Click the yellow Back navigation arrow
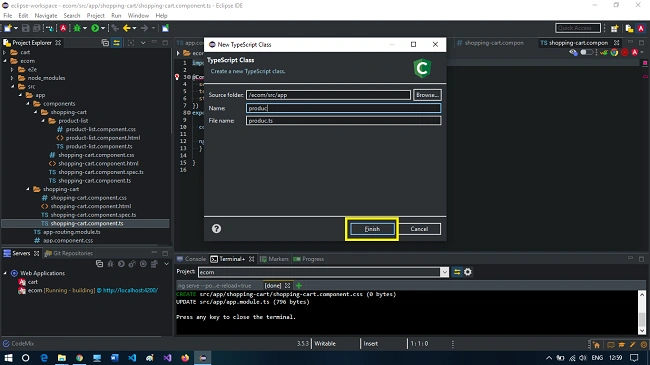650x365 pixels. 127,28
